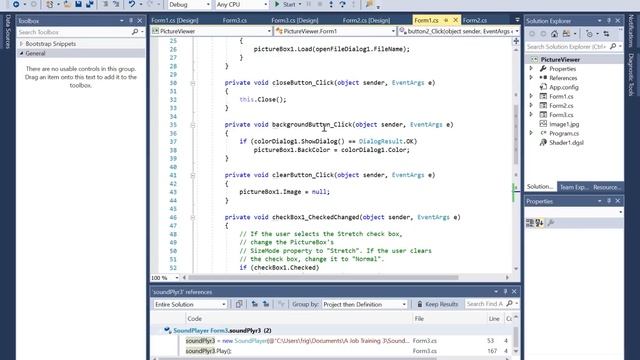Viewport: 640px width, 360px height.
Task: Collapse the closeButton_Click method outline
Action: 193,83
